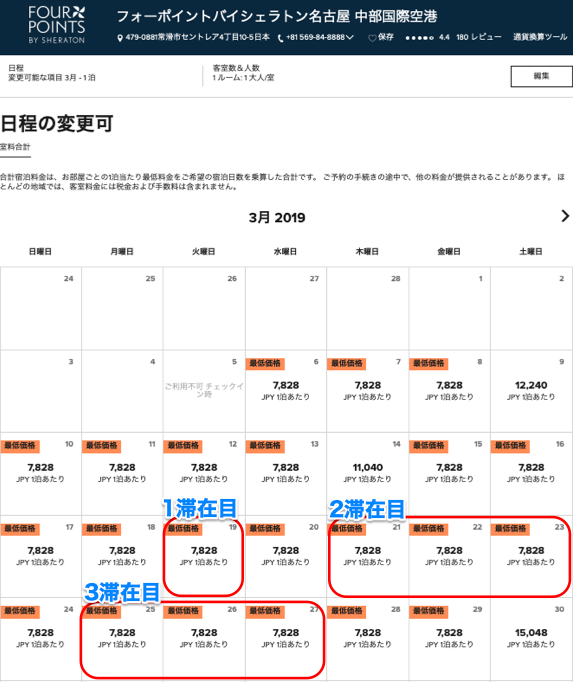Select the 室料合計 tab
Viewport: 573px width, 682px height.
[15, 147]
